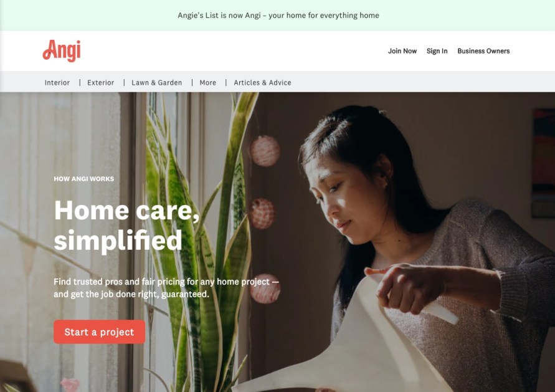
Task: Go to Sign In
Action: point(437,51)
